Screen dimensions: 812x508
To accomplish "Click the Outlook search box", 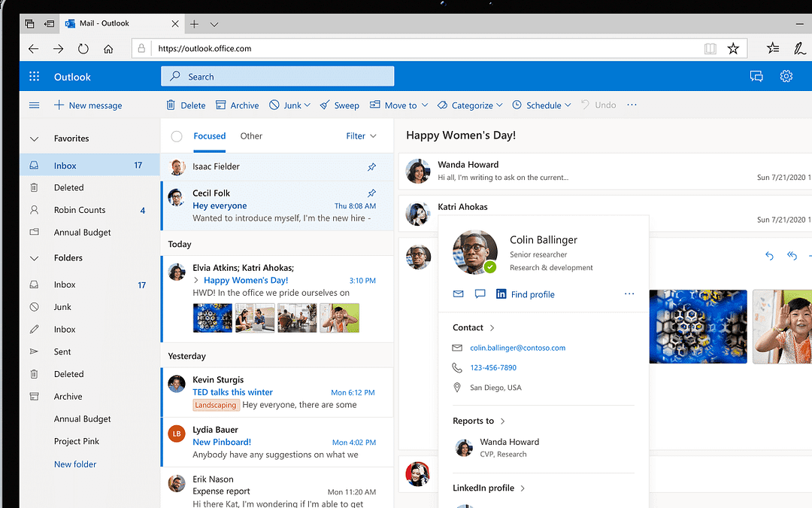I will 277,76.
